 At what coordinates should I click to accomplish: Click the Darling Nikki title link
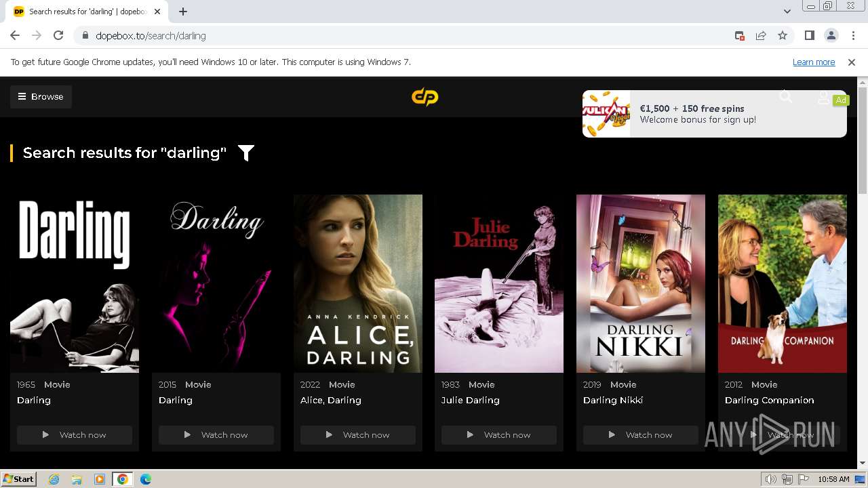pos(613,400)
